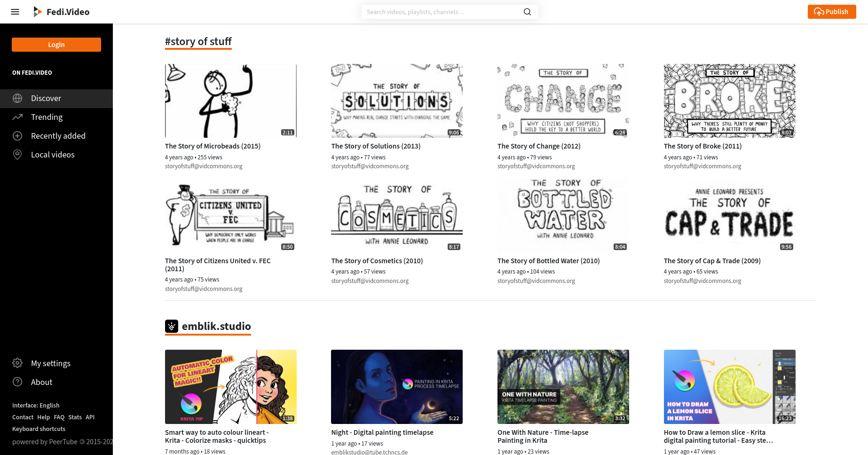The height and width of the screenshot is (455, 868).
Task: Open Discover in the sidebar
Action: [56, 98]
